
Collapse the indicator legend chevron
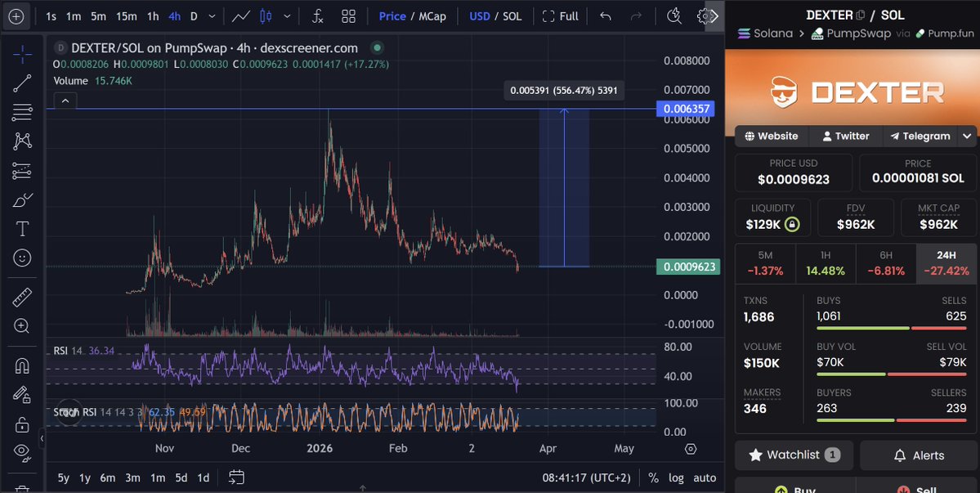pos(65,100)
